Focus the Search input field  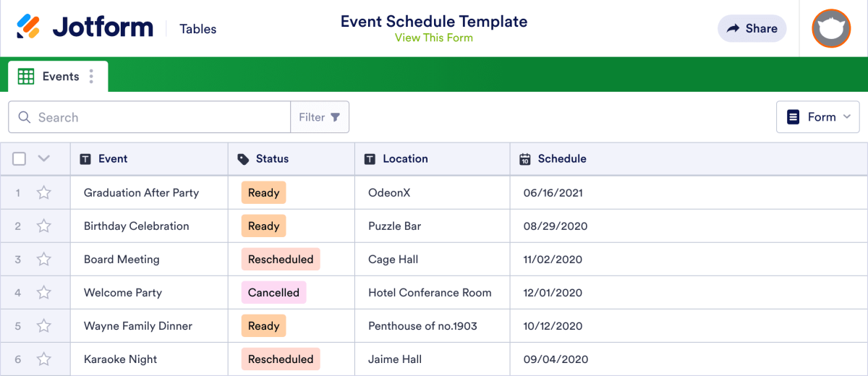click(x=149, y=117)
